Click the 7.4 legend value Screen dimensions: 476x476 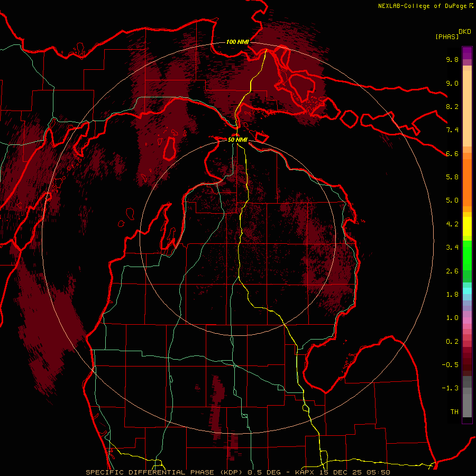click(452, 130)
